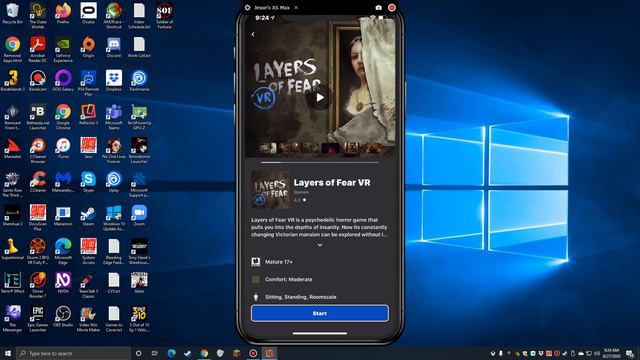Open the Windows Start menu
This screenshot has height=360, width=640.
click(8, 353)
